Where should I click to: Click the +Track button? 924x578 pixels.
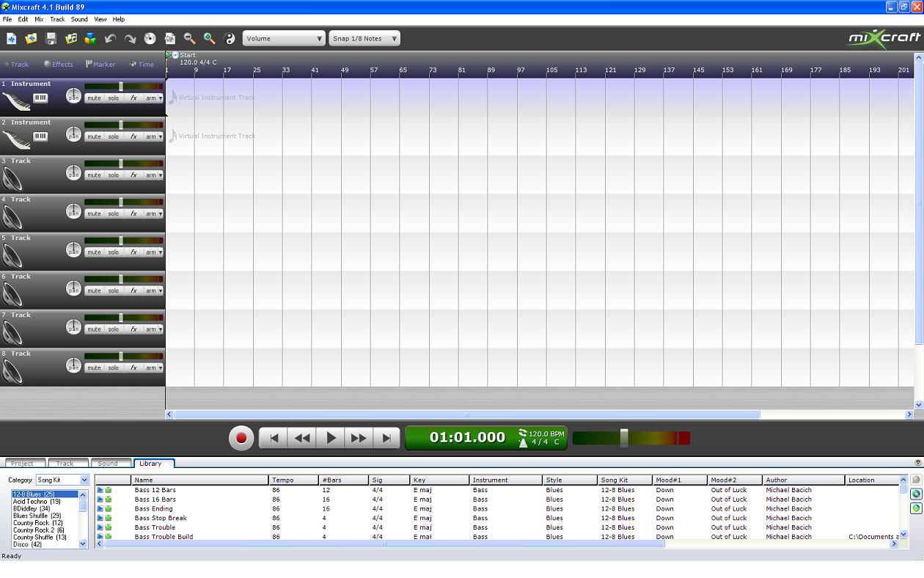point(16,65)
